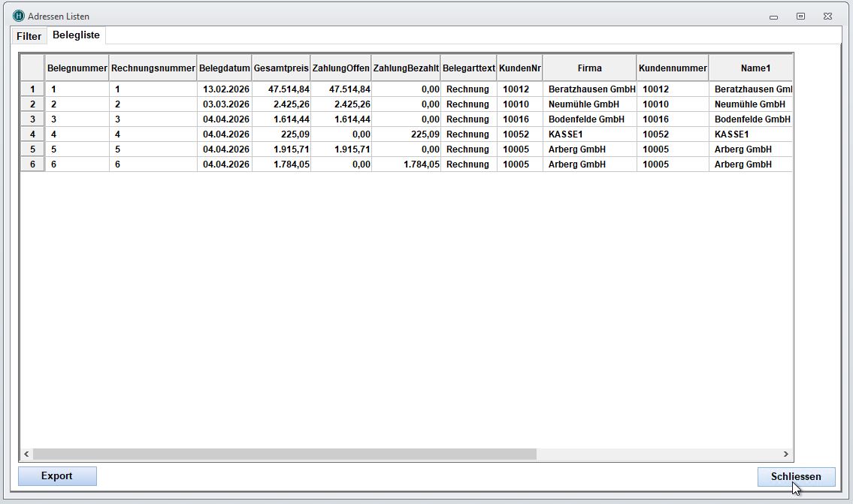This screenshot has height=504, width=853.
Task: Click the Belegarttext column header
Action: (469, 68)
